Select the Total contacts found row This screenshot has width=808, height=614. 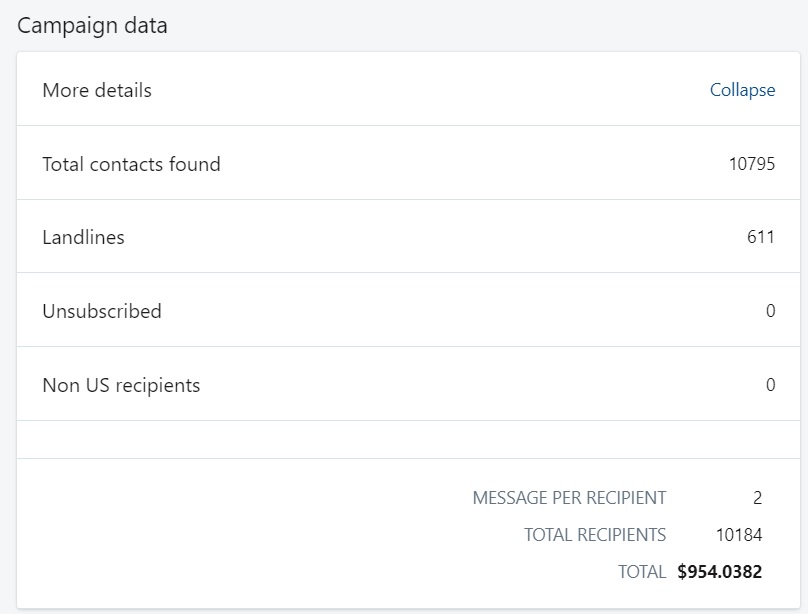(x=408, y=163)
